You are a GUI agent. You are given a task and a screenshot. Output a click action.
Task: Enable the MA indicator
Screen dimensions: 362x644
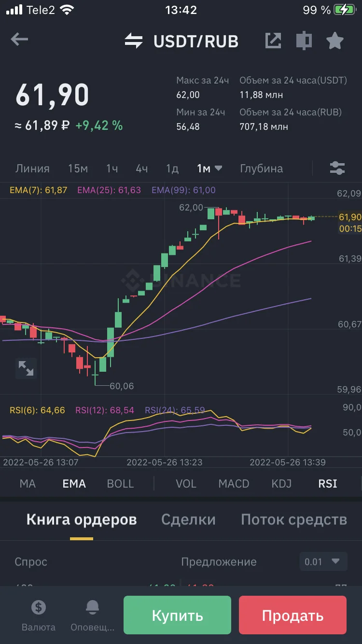pos(28,484)
